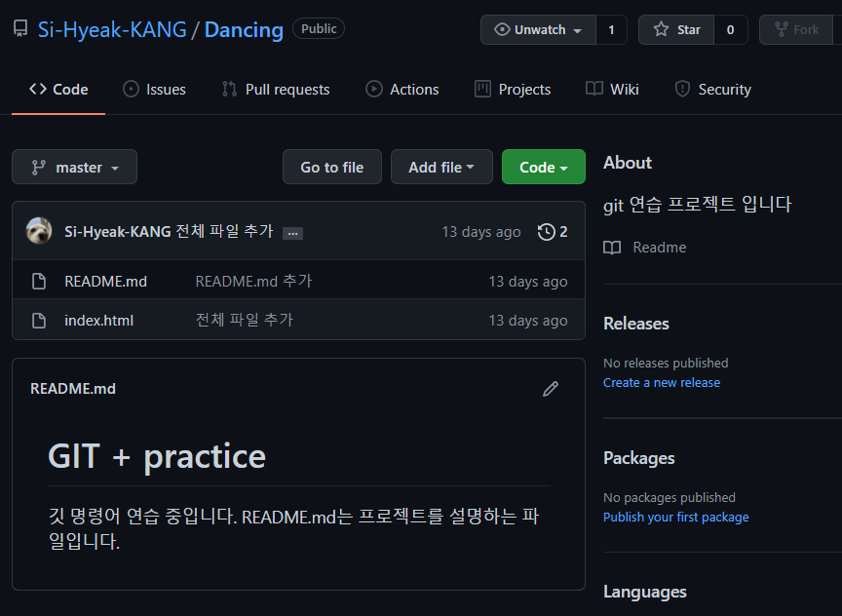Open the Readme link in About
This screenshot has width=842, height=616.
point(645,247)
